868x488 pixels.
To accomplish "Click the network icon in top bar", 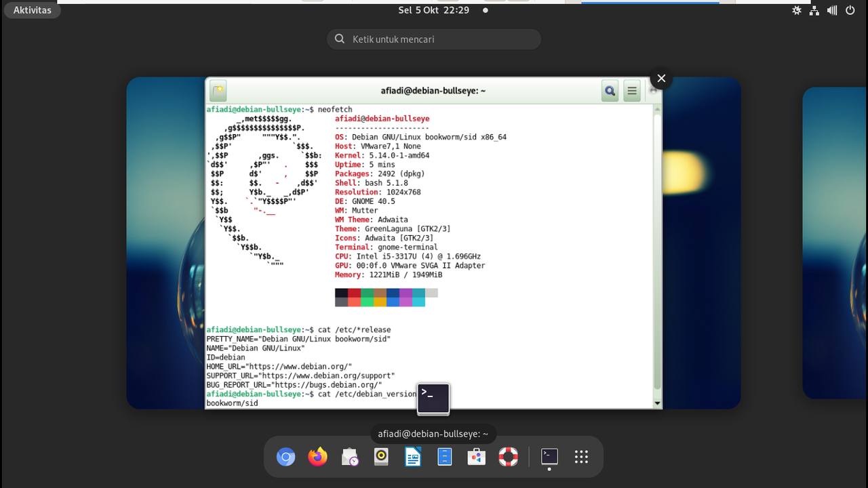I will coord(814,10).
